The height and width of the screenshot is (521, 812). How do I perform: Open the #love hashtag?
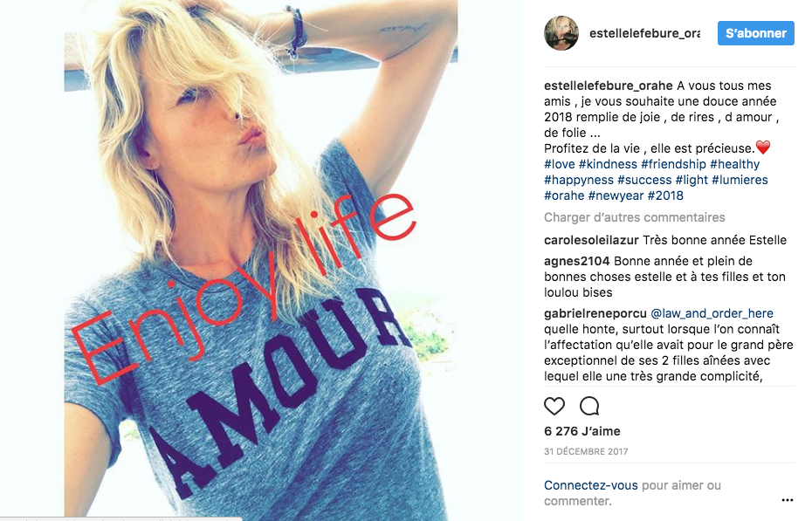click(560, 164)
